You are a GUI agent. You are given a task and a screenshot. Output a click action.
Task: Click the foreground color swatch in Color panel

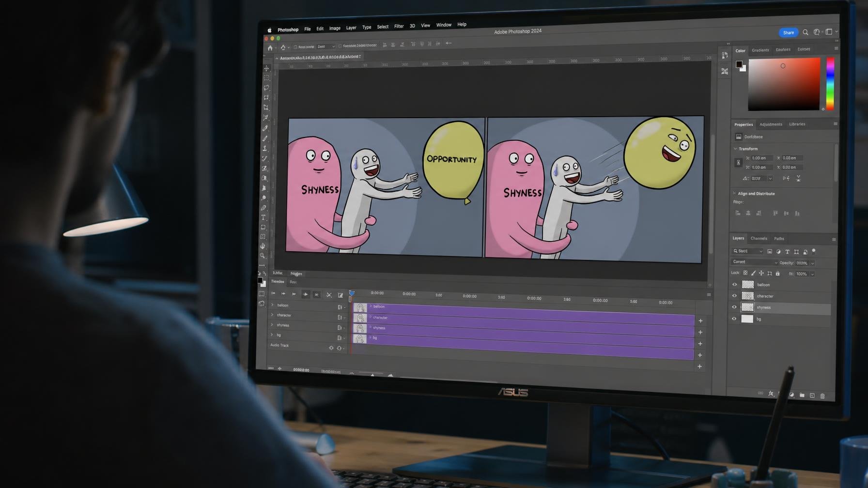pyautogui.click(x=739, y=64)
